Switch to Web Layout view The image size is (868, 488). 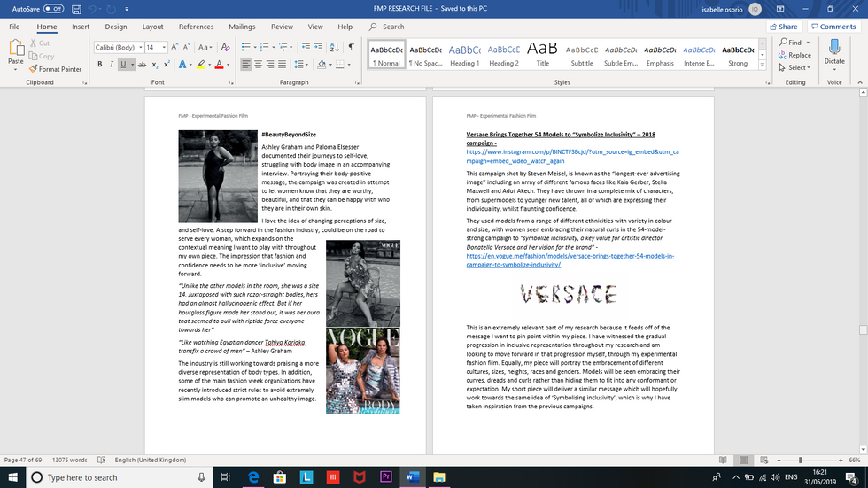click(763, 461)
